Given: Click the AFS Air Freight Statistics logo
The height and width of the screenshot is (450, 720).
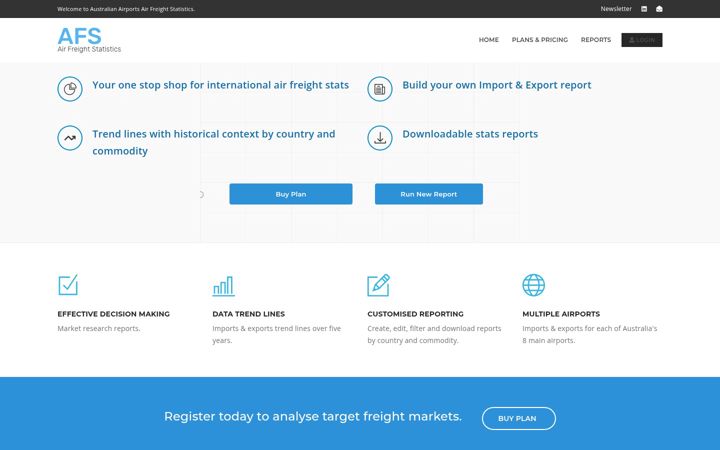Looking at the screenshot, I should (x=89, y=40).
